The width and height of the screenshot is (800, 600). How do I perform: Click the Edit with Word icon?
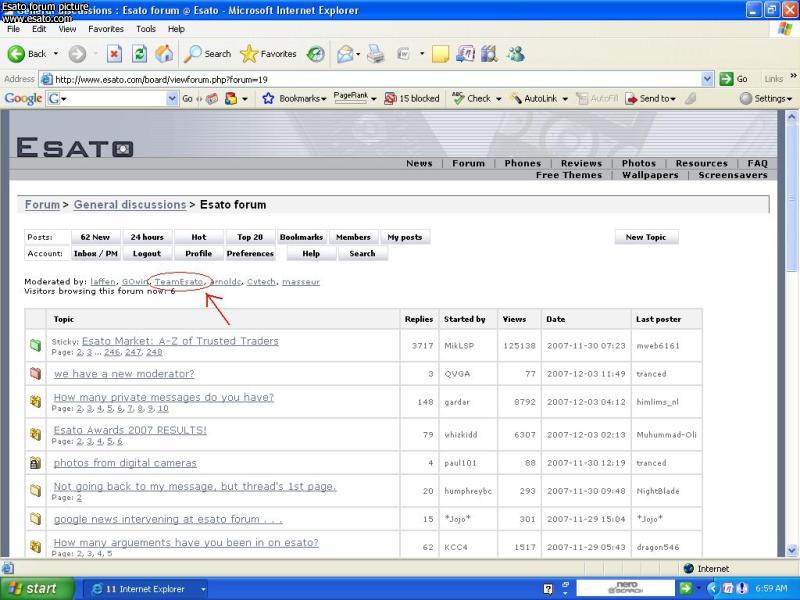(403, 54)
